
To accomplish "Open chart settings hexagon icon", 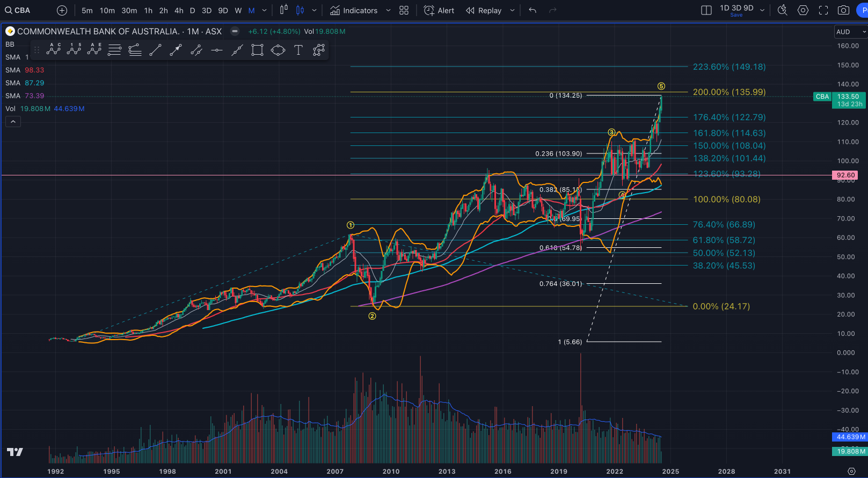I will (x=803, y=10).
